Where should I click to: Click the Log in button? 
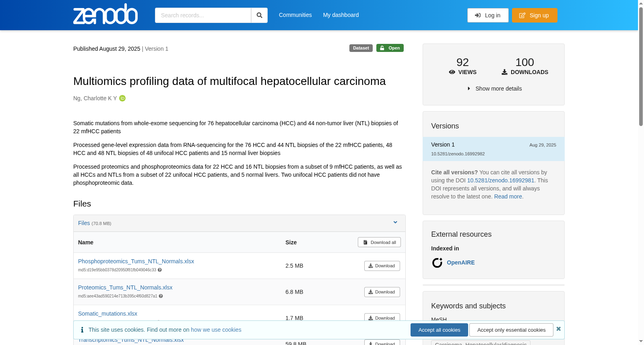[488, 15]
